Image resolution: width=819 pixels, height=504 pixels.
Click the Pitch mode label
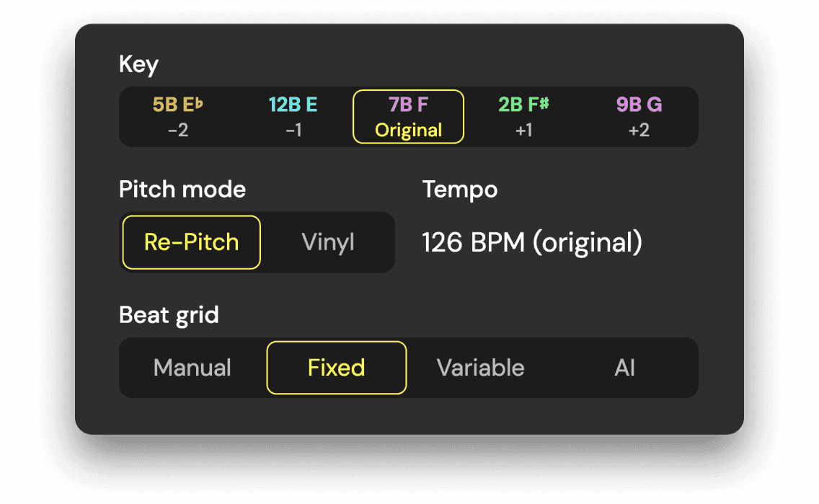(x=182, y=189)
